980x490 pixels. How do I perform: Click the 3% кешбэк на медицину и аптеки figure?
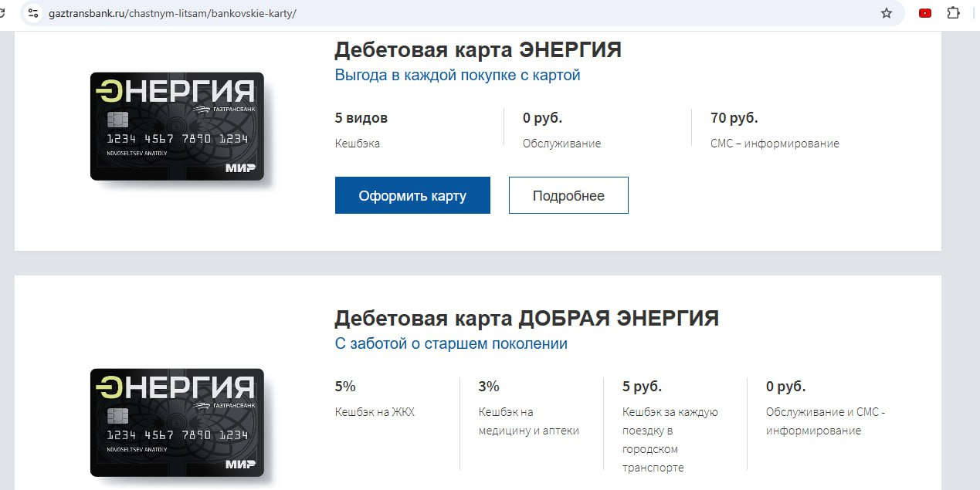[x=489, y=387]
